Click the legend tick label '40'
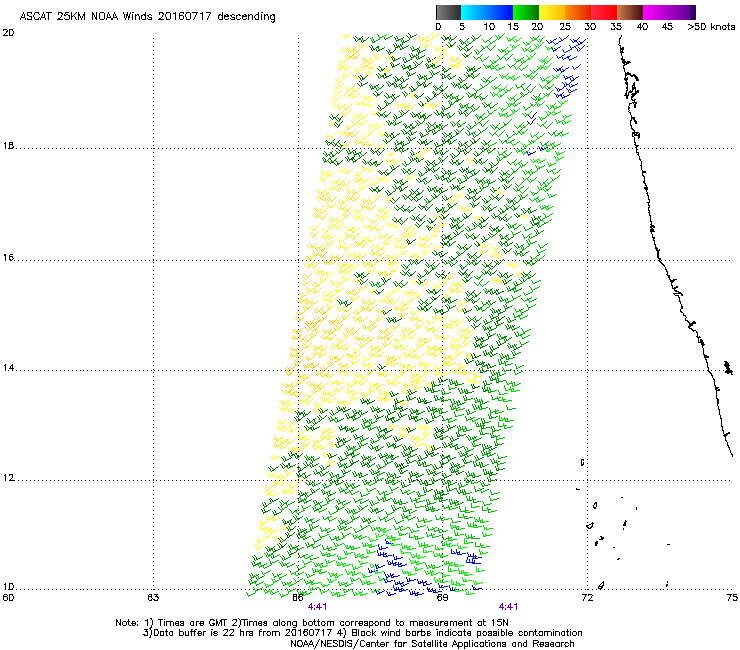The width and height of the screenshot is (740, 650). tap(642, 26)
